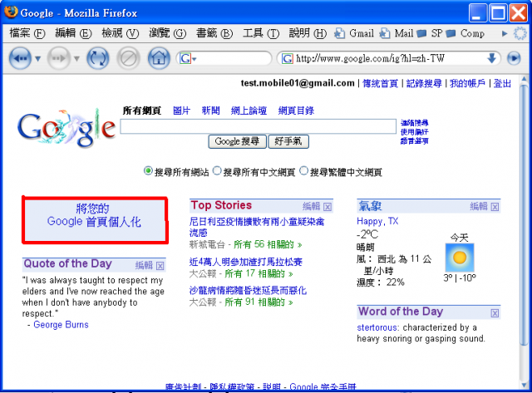Click the scrollbar down arrow

(x=525, y=385)
